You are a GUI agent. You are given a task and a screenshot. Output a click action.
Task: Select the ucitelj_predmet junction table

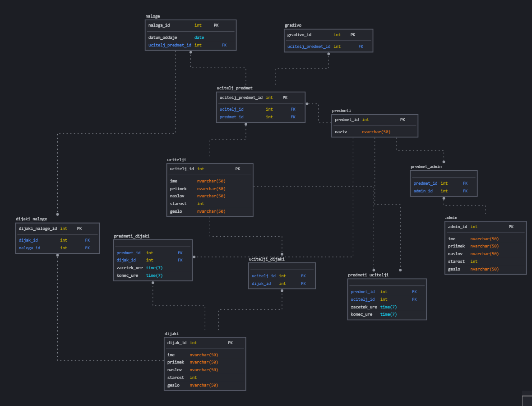pyautogui.click(x=260, y=107)
